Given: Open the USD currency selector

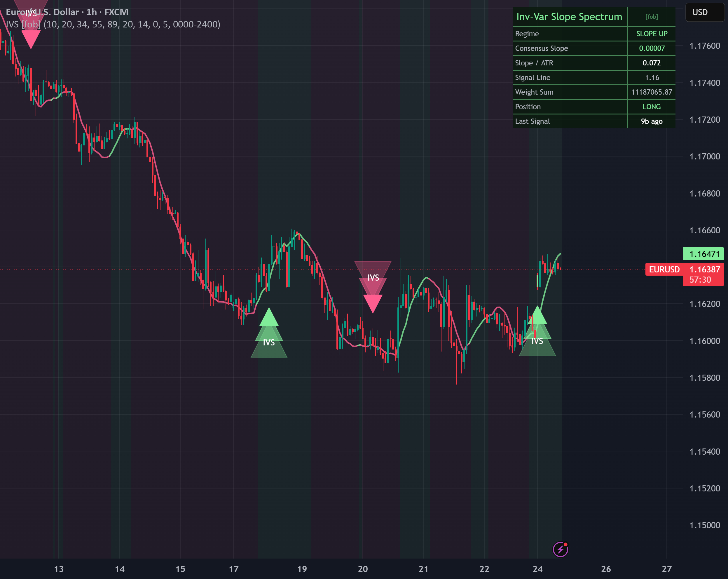Looking at the screenshot, I should (x=705, y=13).
